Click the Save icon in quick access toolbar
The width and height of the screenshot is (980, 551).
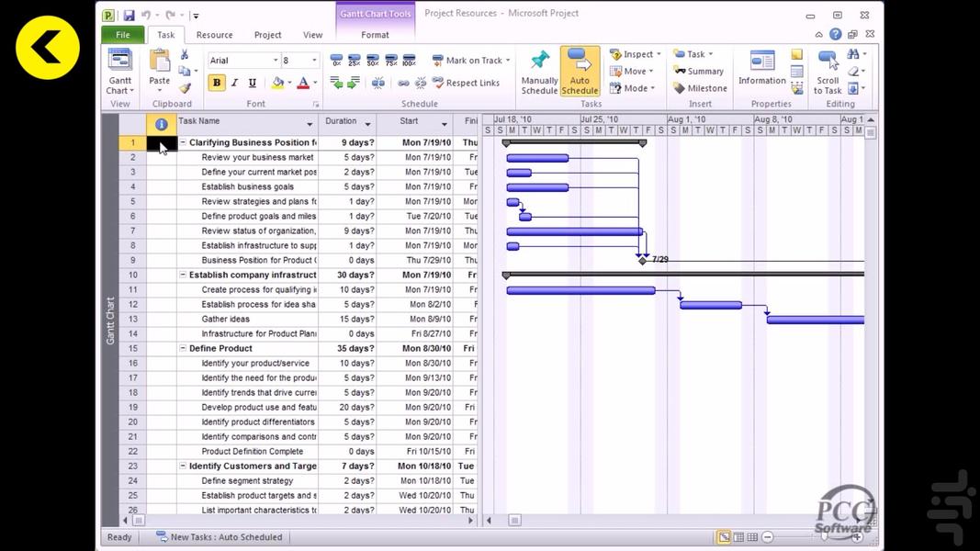pos(129,16)
